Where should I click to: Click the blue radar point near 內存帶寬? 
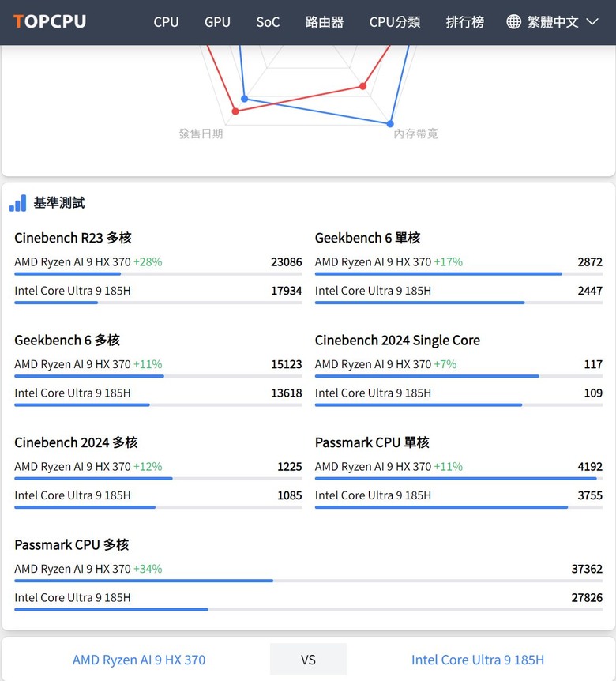point(390,124)
